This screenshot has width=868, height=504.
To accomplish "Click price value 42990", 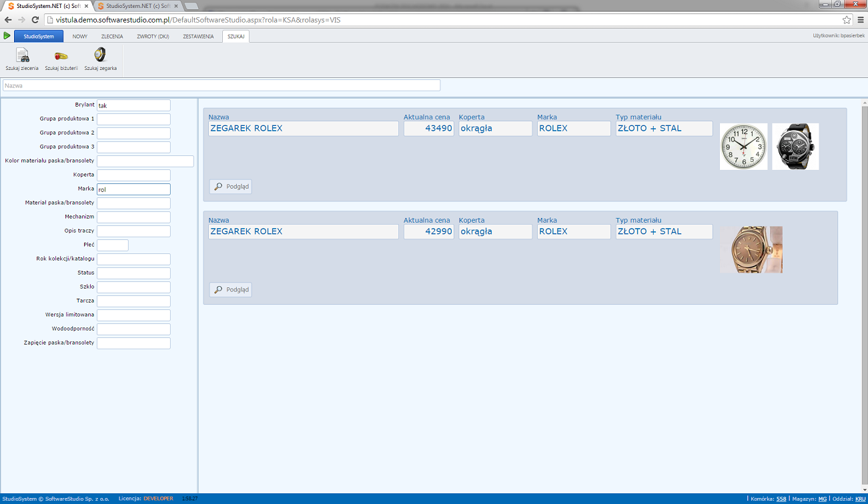I will [x=429, y=231].
